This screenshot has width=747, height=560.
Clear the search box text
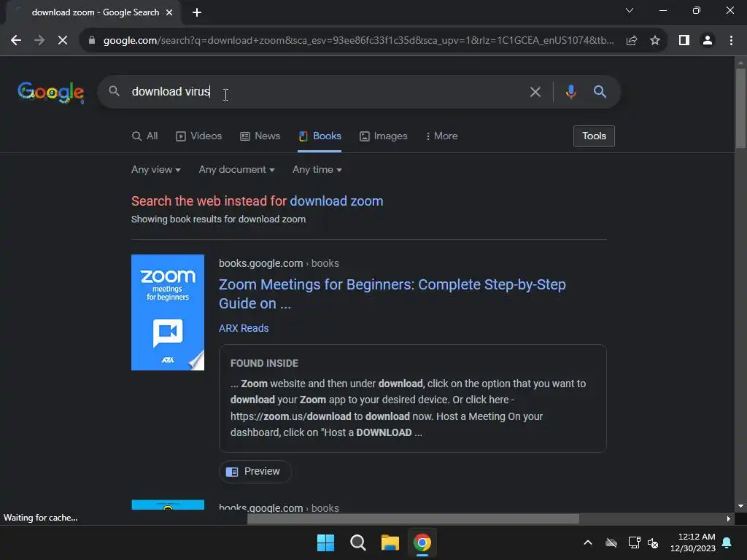(535, 92)
